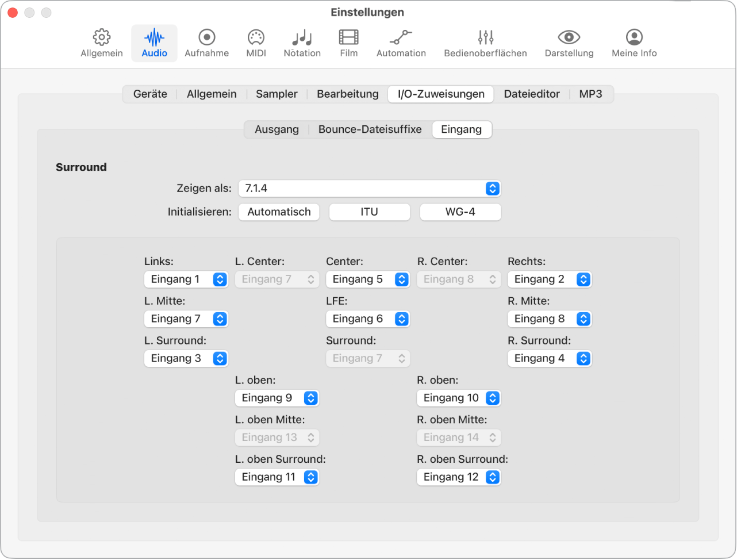Image resolution: width=737 pixels, height=560 pixels.
Task: Select the Ausgang sub-tab
Action: (277, 129)
